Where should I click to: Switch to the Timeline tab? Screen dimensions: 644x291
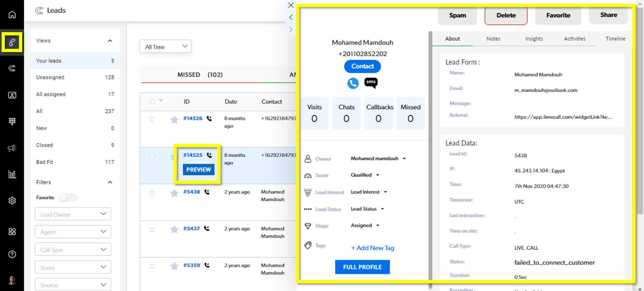(615, 39)
